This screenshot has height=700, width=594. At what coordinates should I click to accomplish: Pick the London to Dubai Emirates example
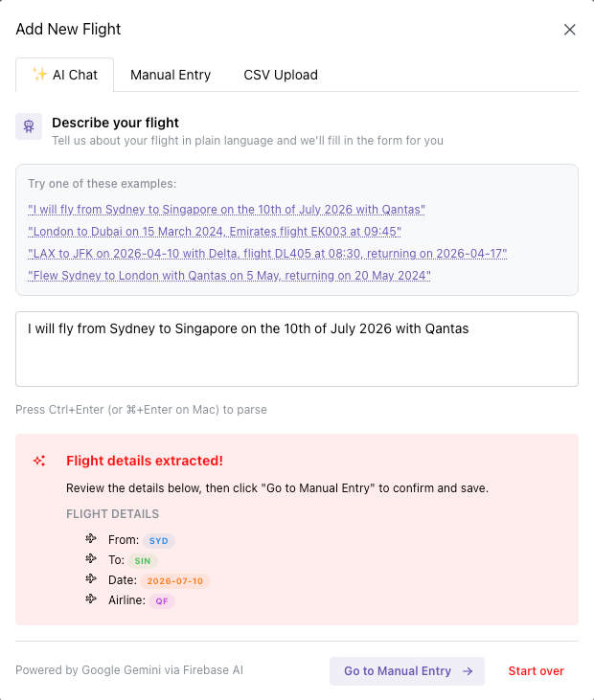215,231
